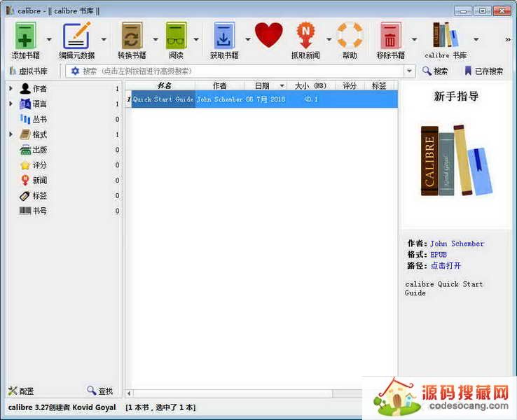Click the 添加书籍 add books icon
This screenshot has width=517, height=420.
point(26,36)
